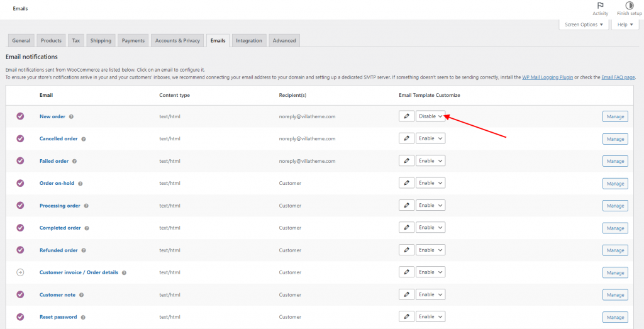
Task: Open the Accounts & Privacy tab
Action: (177, 40)
